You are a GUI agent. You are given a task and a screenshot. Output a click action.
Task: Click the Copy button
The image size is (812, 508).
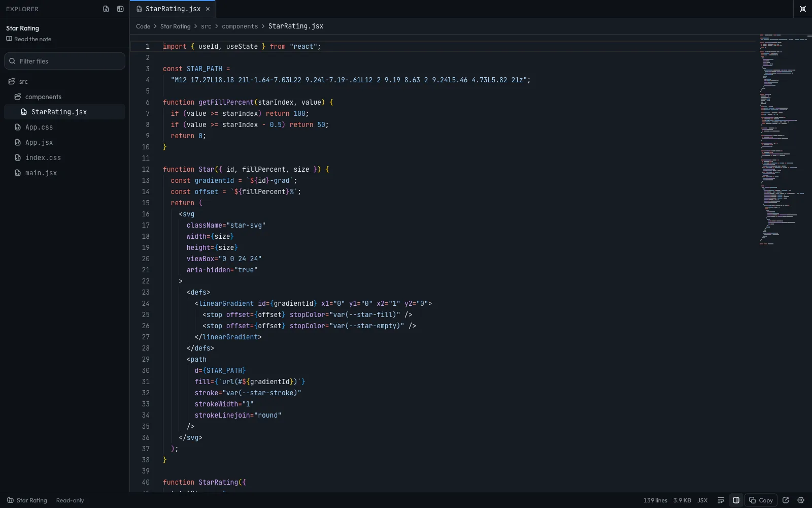pos(761,500)
